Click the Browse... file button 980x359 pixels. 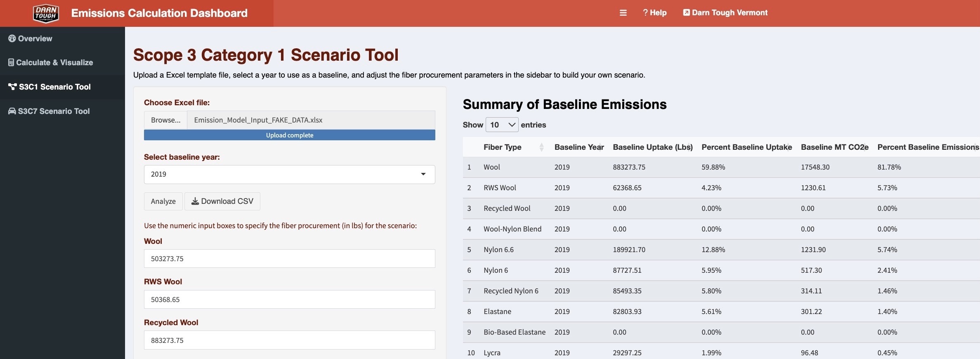[x=165, y=120]
